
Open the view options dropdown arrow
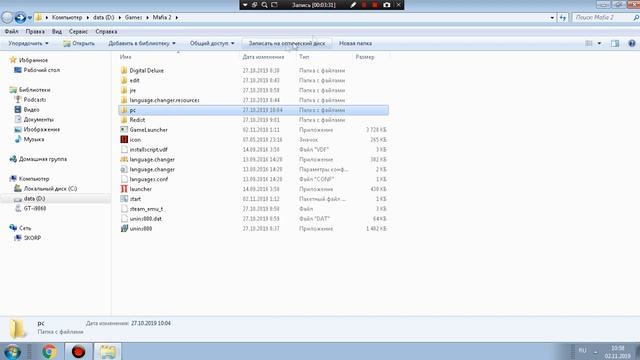click(599, 43)
